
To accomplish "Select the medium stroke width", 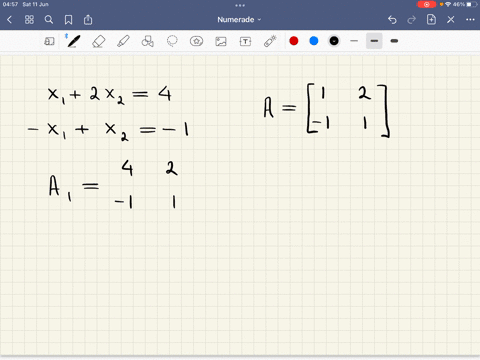I will pyautogui.click(x=374, y=41).
